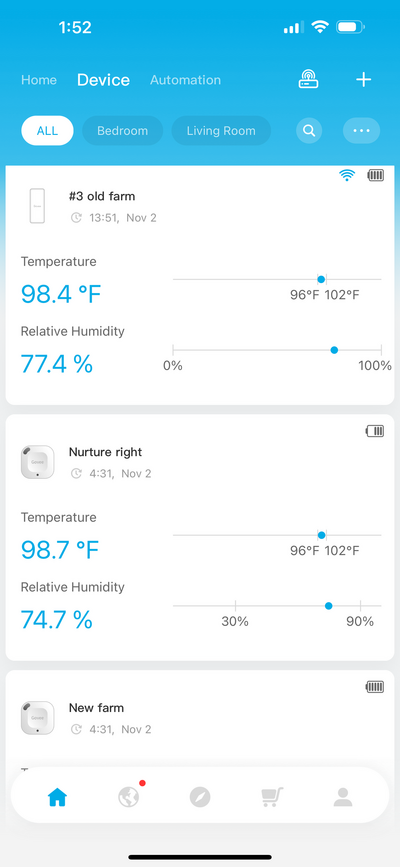Screen dimensions: 400x867
Task: Open the profile person icon
Action: [x=343, y=797]
